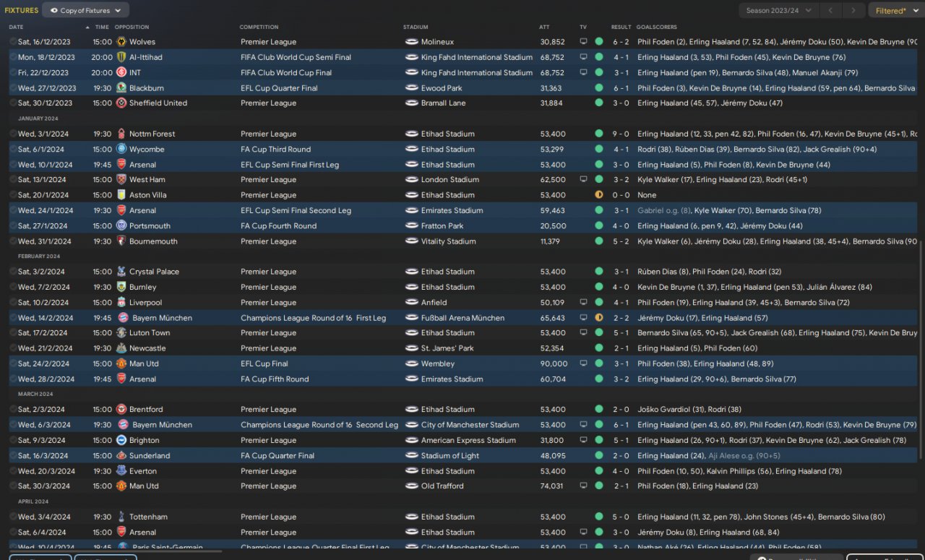Click the Sheffield United club badge

[121, 103]
